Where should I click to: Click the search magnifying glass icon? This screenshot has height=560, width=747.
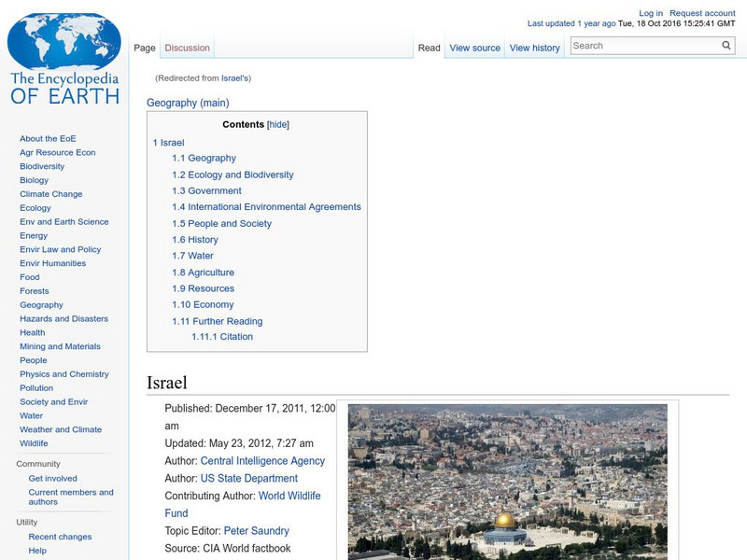[x=726, y=45]
